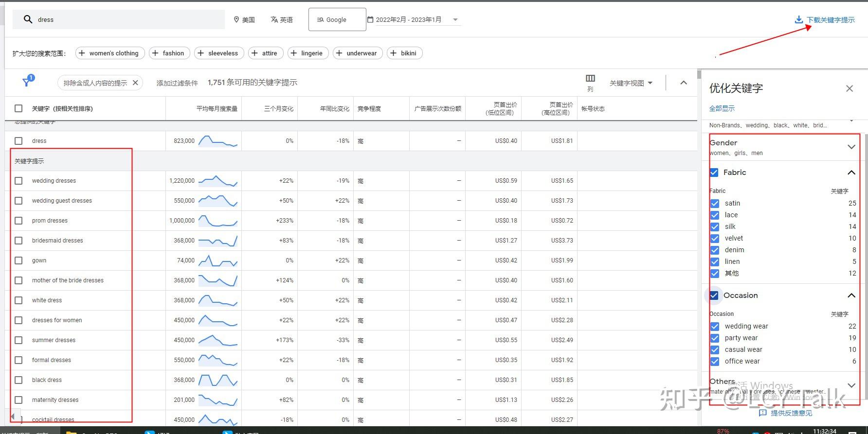Collapse the Occasion section chevron

tap(851, 295)
